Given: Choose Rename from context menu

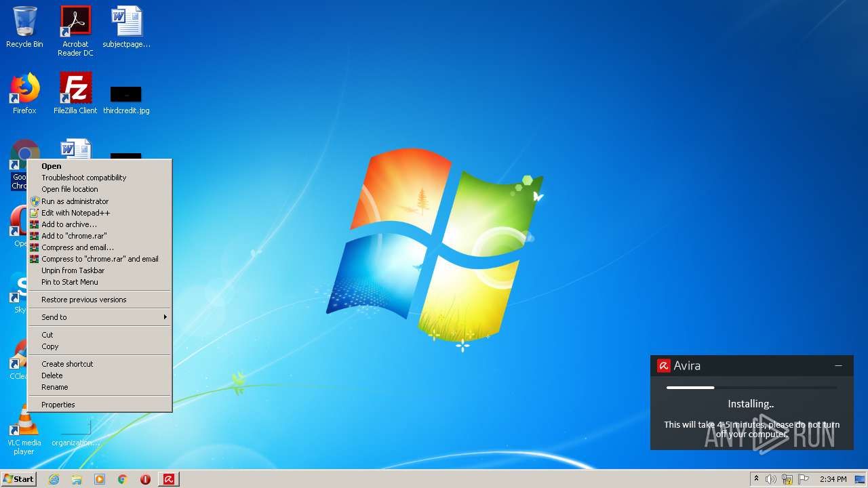Looking at the screenshot, I should point(100,387).
